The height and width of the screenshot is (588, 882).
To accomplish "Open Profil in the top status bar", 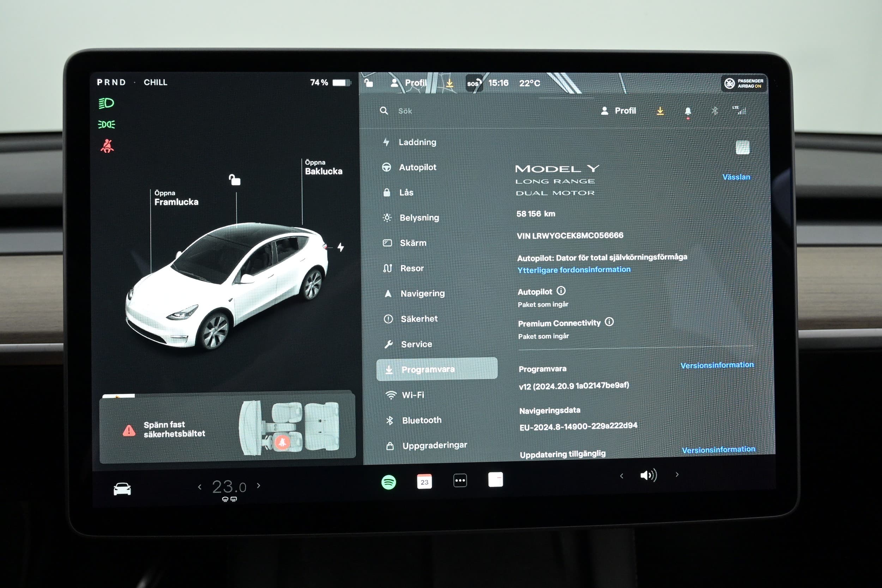I will [x=409, y=83].
